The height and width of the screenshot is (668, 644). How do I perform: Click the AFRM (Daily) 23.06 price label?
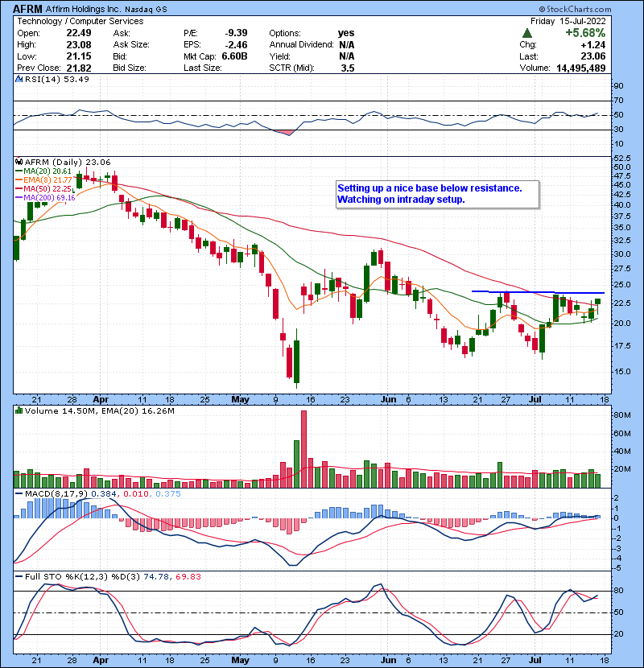[x=68, y=162]
